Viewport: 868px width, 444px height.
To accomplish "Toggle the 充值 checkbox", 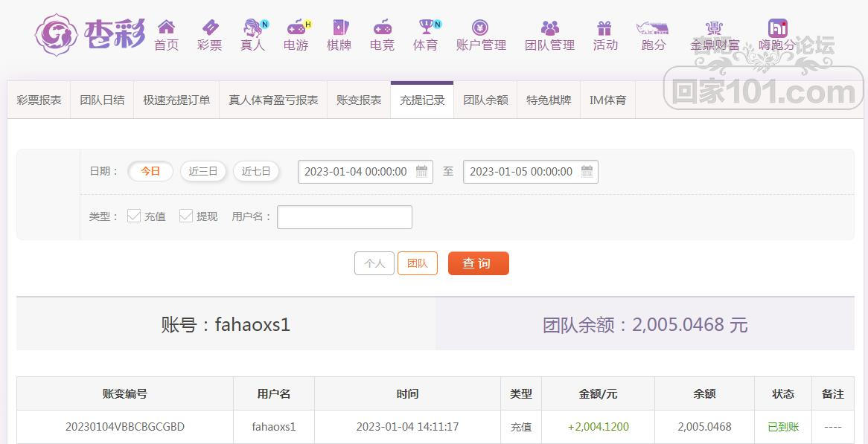I will pos(134,216).
